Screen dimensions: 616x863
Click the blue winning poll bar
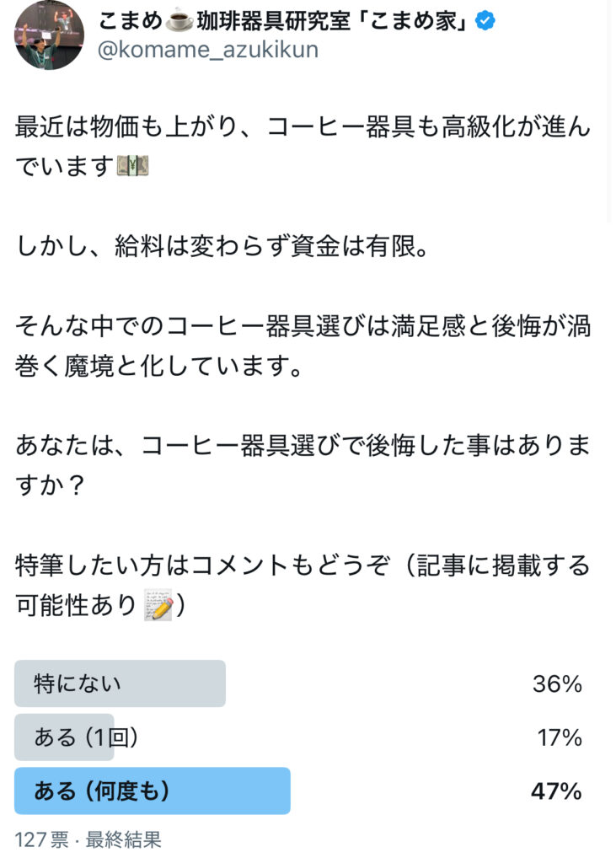pos(153,791)
